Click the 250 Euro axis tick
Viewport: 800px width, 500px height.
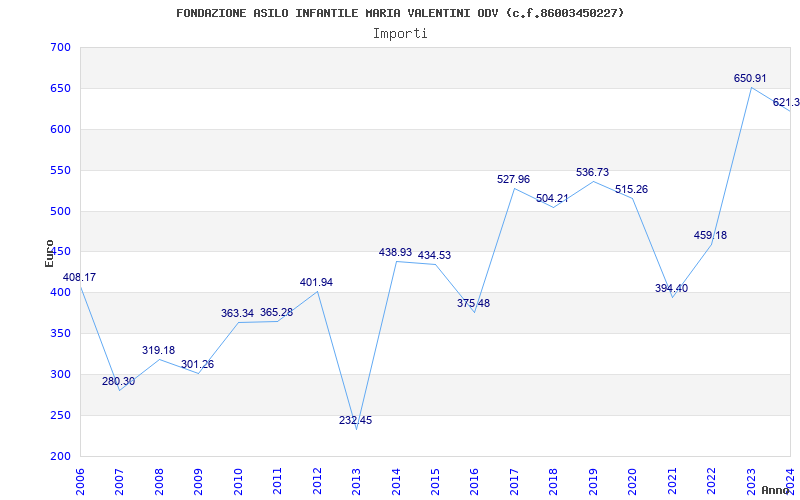(60, 416)
